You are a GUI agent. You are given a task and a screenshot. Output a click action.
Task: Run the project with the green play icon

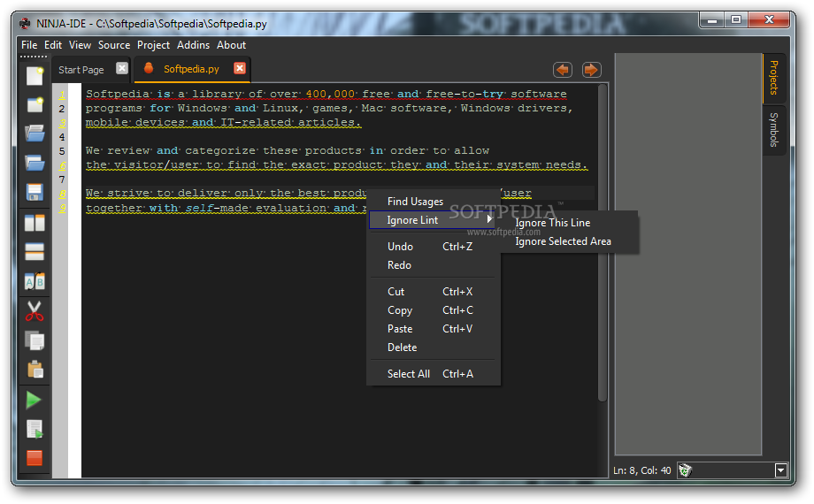pyautogui.click(x=34, y=400)
